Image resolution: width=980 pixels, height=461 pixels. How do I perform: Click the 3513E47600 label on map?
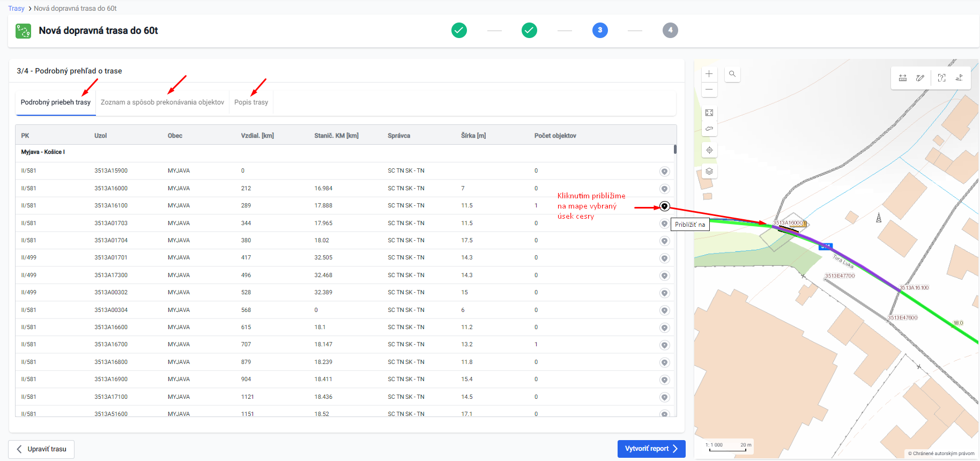[x=903, y=318]
